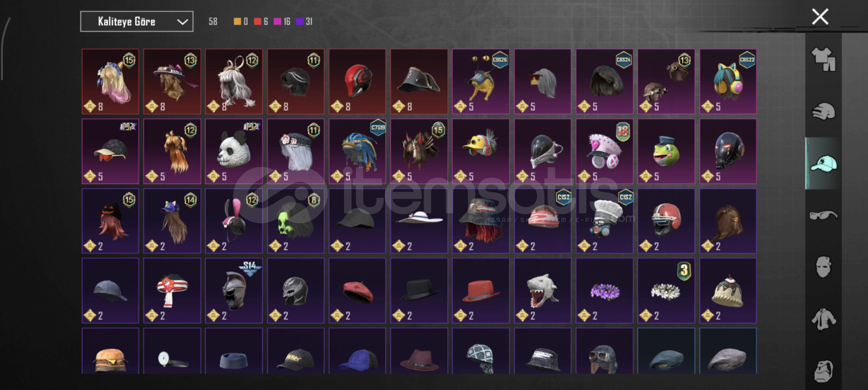Image resolution: width=868 pixels, height=390 pixels.
Task: Select the cap headwear category icon
Action: pos(824,164)
